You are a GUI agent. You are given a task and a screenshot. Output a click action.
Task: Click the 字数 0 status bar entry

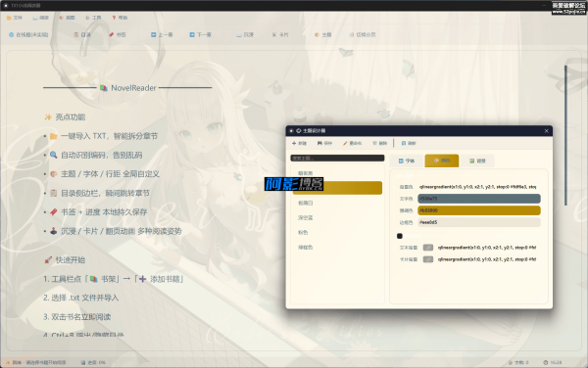518,362
